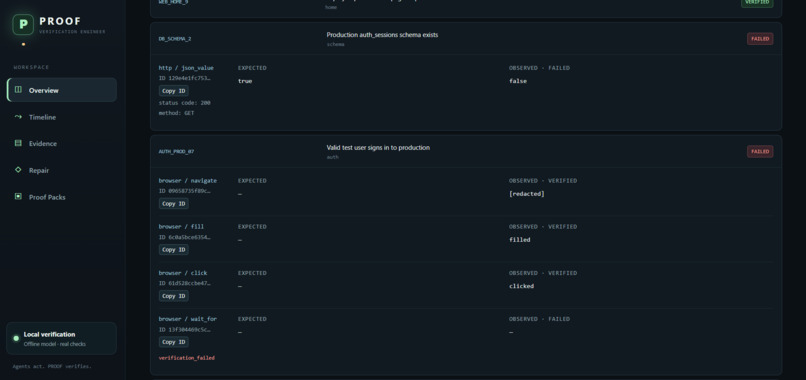Click the observed value "clicked"
Screen dimensions: 806x380
[522, 286]
